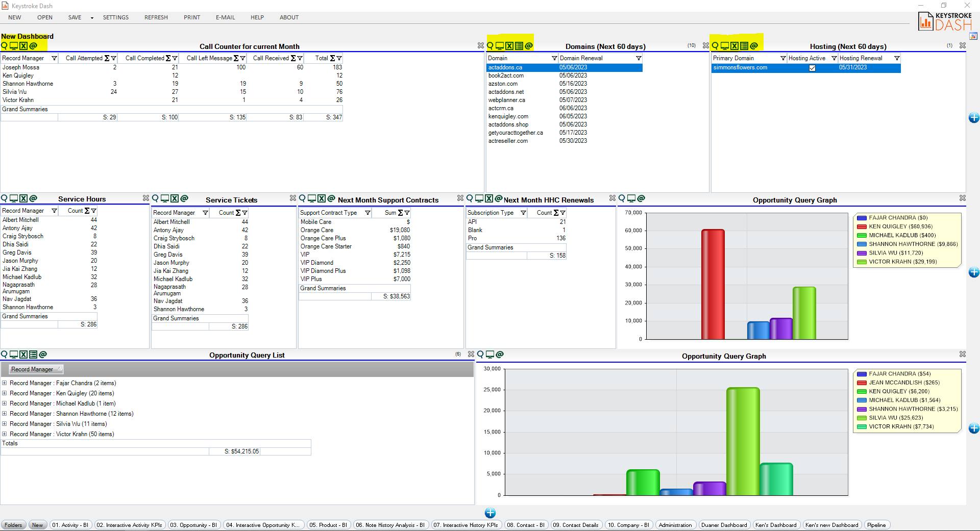Screen dimensions: 980x531
Task: Close the Service Tickets panel
Action: point(293,198)
